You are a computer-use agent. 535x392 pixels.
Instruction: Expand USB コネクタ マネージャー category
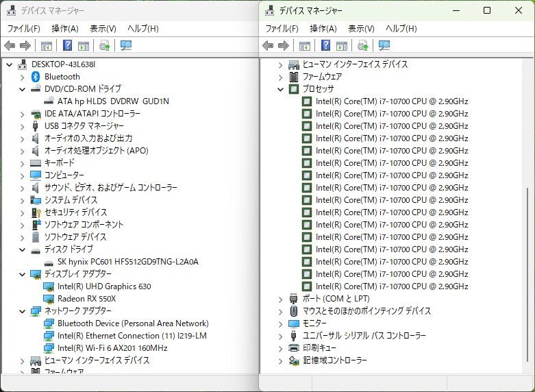coord(22,127)
